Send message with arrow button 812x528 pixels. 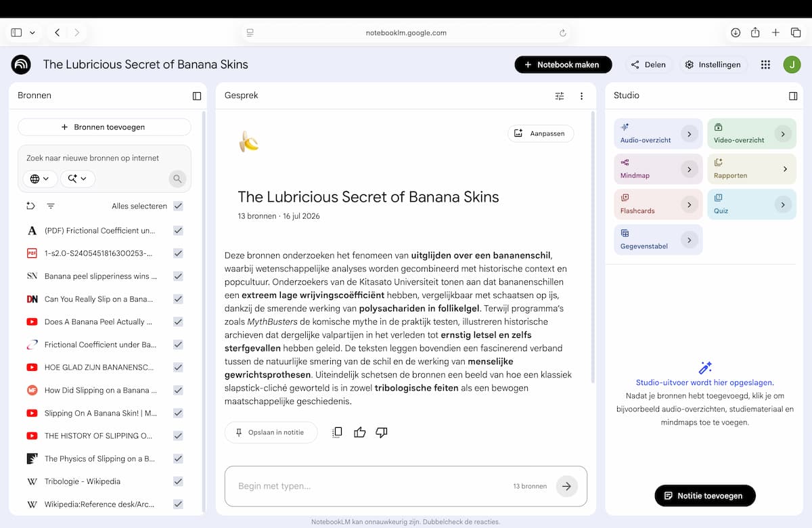point(566,486)
